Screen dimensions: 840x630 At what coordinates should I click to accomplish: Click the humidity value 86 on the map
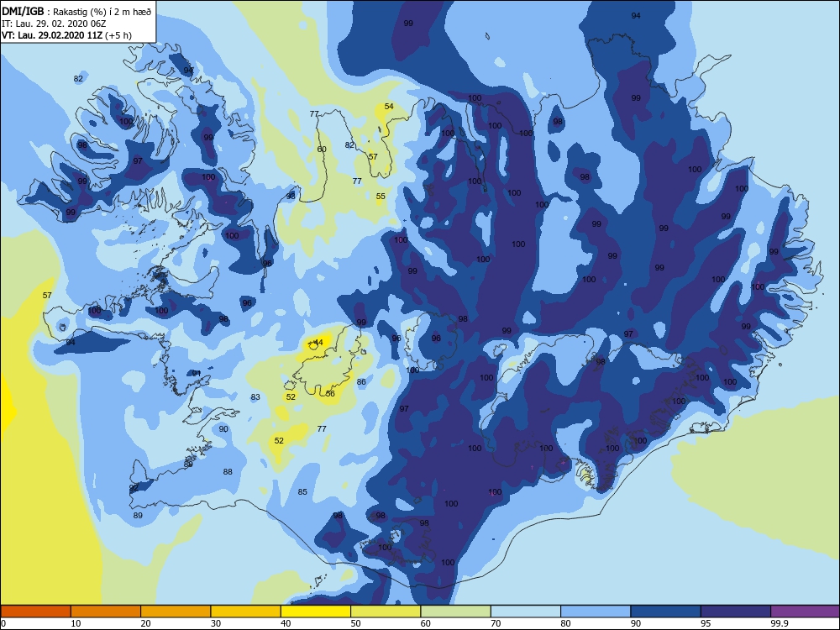361,382
